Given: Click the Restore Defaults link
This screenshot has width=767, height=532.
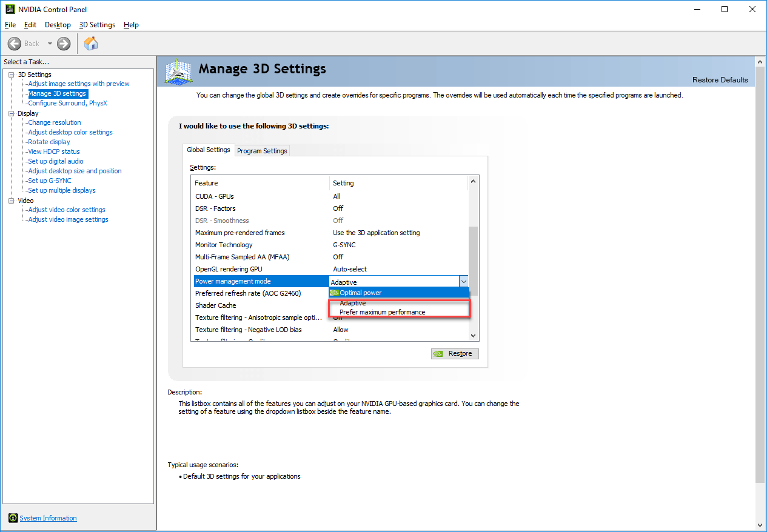Looking at the screenshot, I should click(x=720, y=80).
